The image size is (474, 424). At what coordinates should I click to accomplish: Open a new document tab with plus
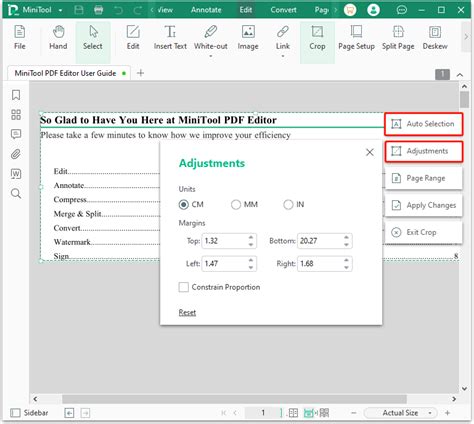coord(140,73)
